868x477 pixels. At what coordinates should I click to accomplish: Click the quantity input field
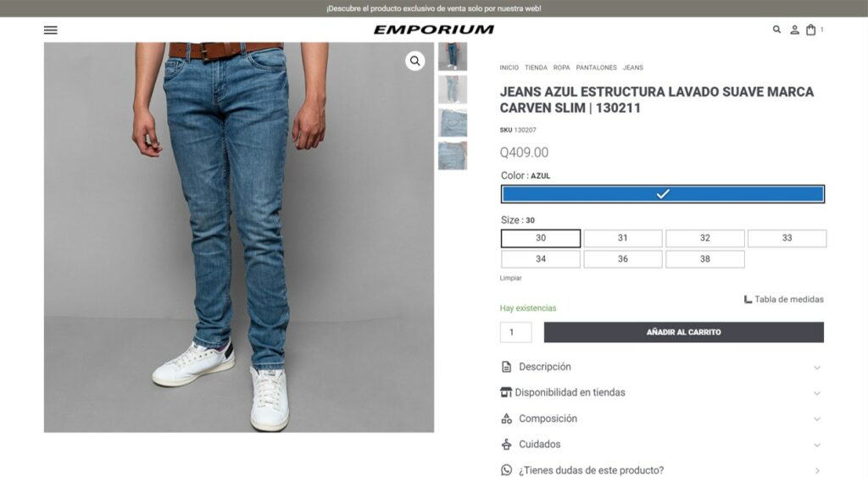(x=516, y=332)
